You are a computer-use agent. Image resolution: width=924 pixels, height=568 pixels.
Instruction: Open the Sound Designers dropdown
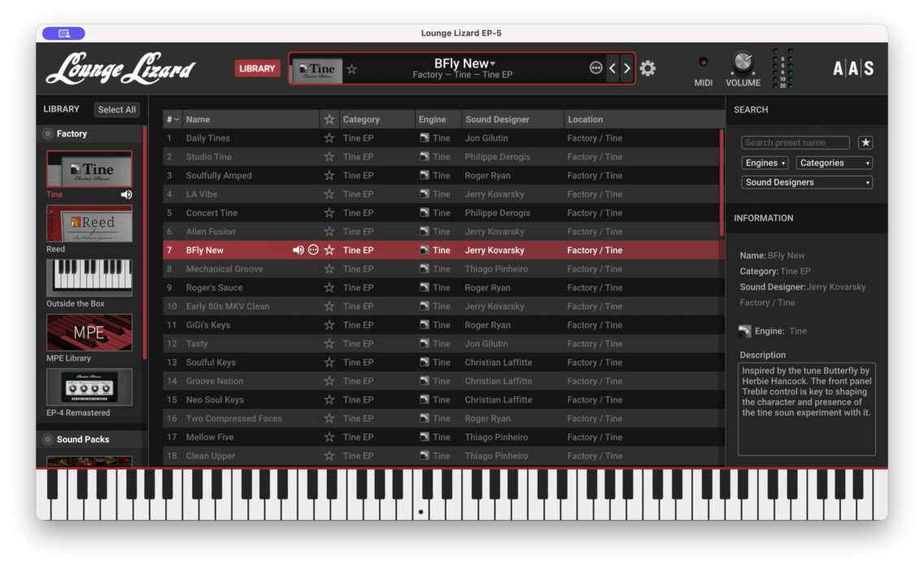pos(807,182)
